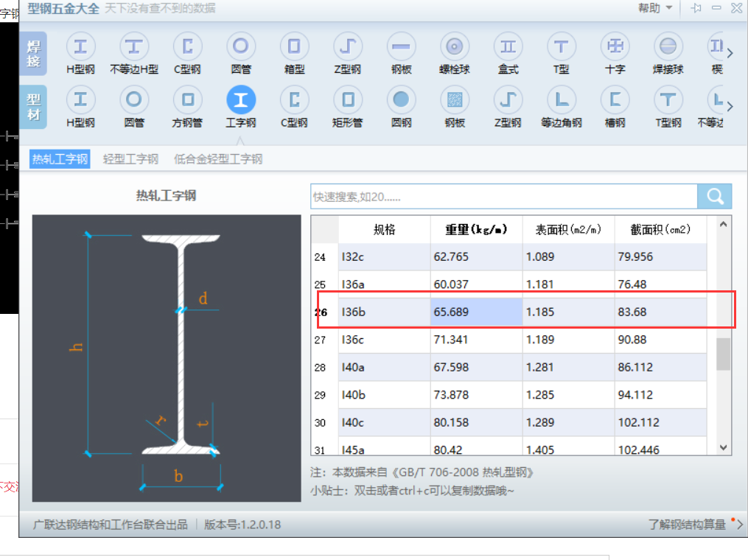Select the I36c specification cell
The image size is (748, 560).
(x=385, y=340)
